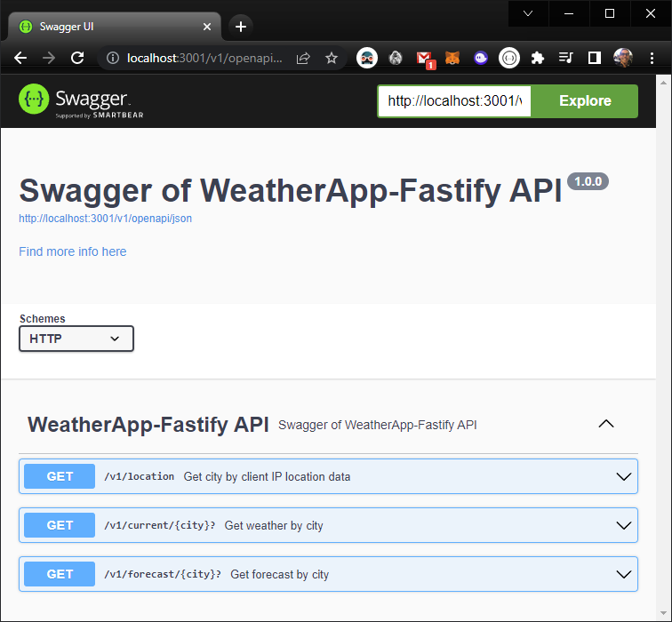The image size is (672, 622).
Task: Minimize the browser window
Action: point(569,13)
